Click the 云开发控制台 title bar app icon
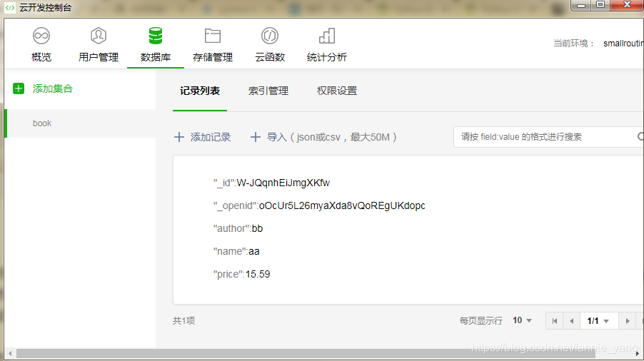 (10, 7)
